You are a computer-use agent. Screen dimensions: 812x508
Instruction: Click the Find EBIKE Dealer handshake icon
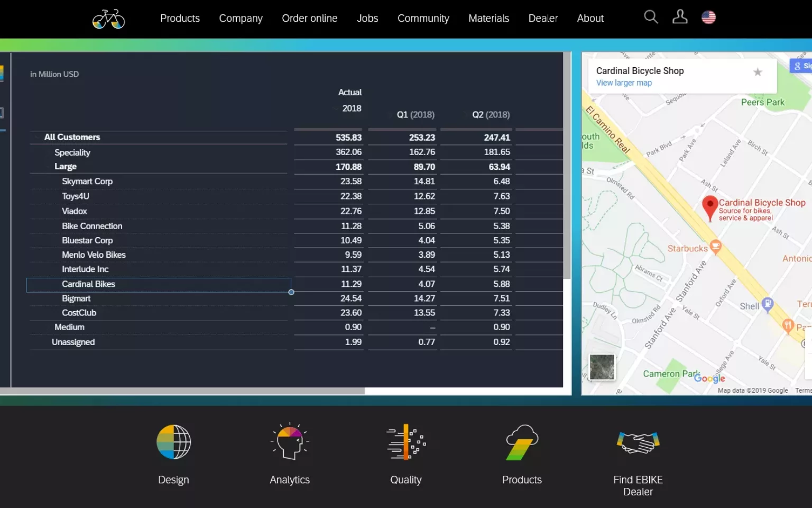tap(638, 442)
